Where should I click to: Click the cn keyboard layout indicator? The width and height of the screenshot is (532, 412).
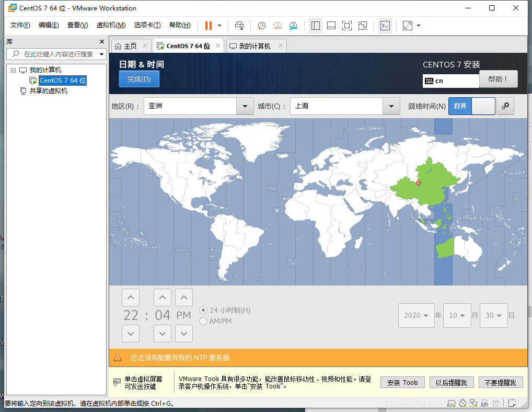(x=450, y=81)
